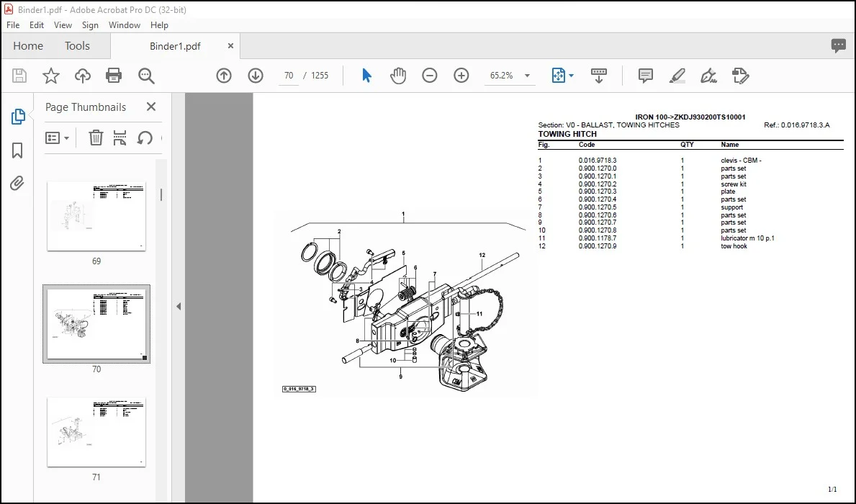Zoom out with the minus icon

[430, 76]
